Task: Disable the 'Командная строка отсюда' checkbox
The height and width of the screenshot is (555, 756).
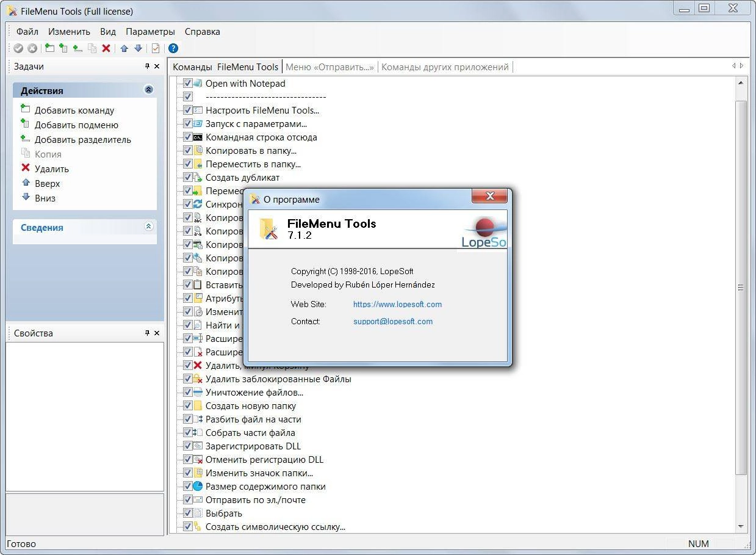Action: pyautogui.click(x=187, y=137)
